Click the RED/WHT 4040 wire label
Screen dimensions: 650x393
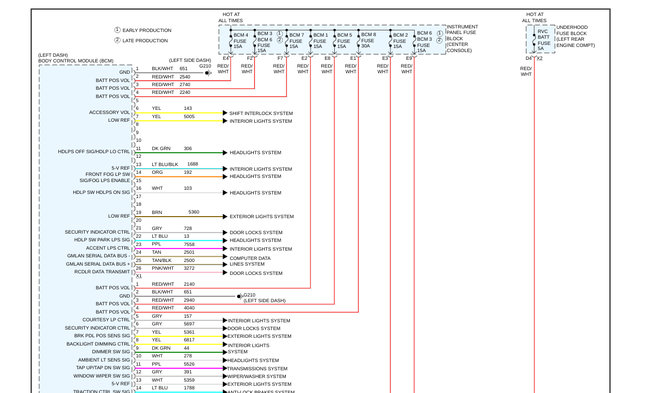tap(173, 308)
